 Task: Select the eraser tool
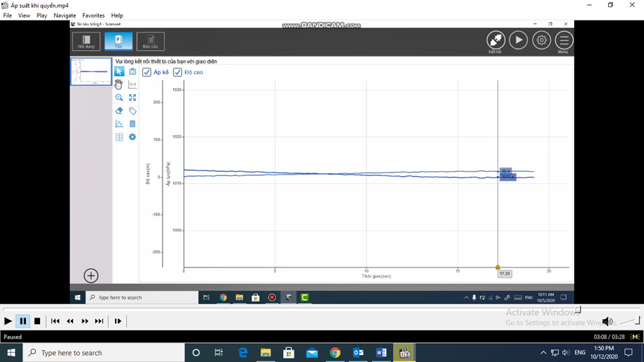pyautogui.click(x=119, y=111)
